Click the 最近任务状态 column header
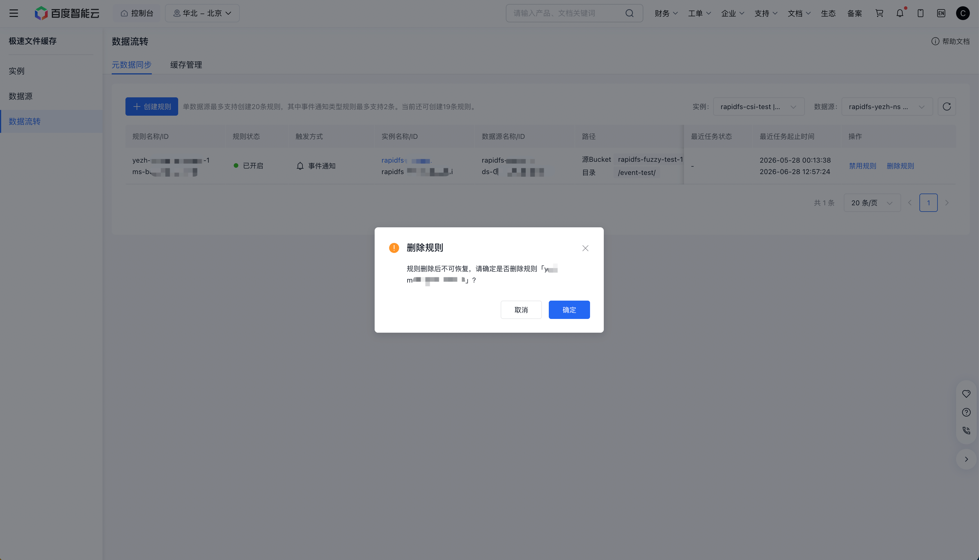This screenshot has width=979, height=560. click(x=711, y=137)
